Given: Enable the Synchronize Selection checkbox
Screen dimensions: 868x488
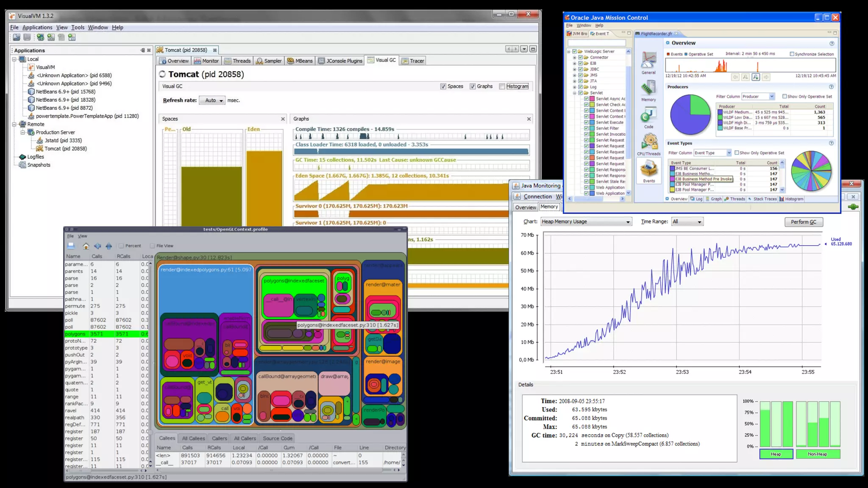Looking at the screenshot, I should click(792, 54).
